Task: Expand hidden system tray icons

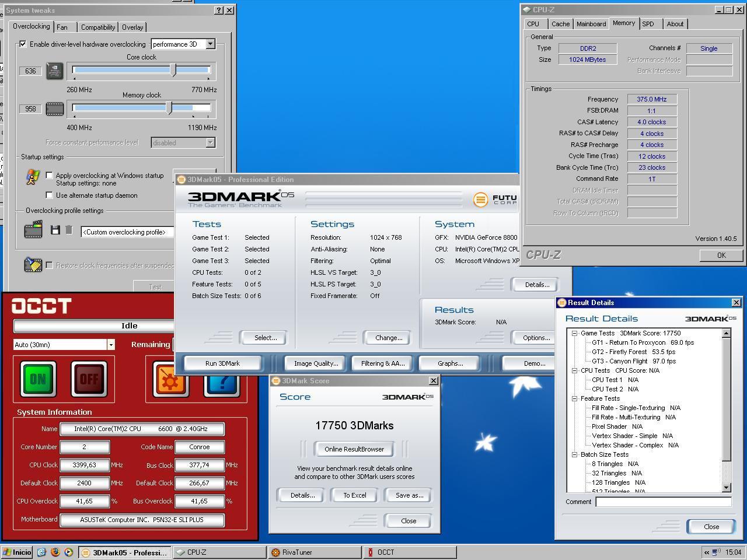Action: 707,552
